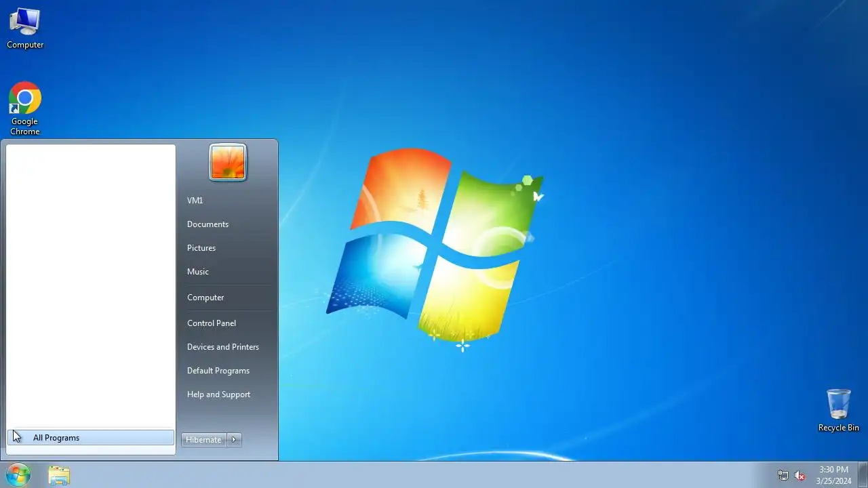The height and width of the screenshot is (488, 868).
Task: Open Computer in the Start menu
Action: pos(205,298)
